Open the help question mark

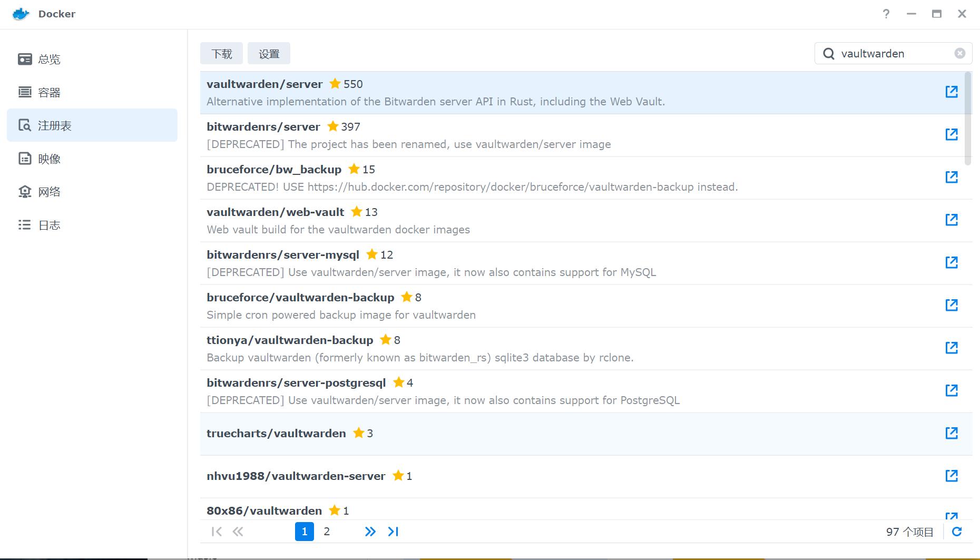pos(886,14)
